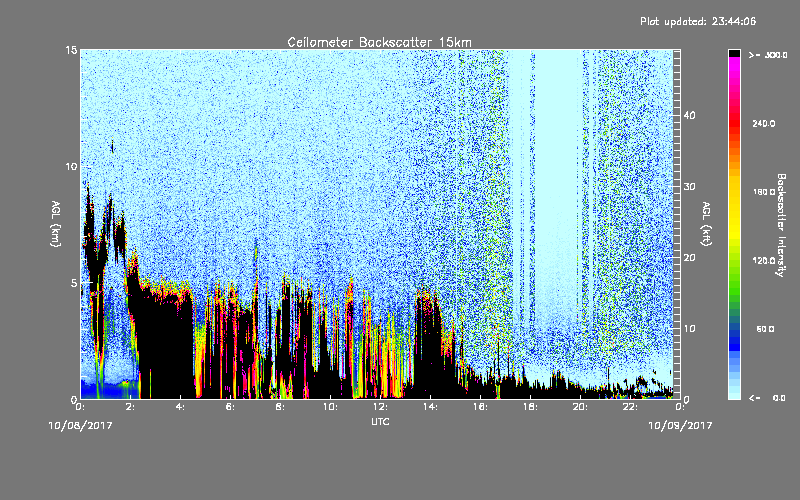Screen dimensions: 800x500
Task: Click the 14: hour tick label
Action: tap(430, 407)
